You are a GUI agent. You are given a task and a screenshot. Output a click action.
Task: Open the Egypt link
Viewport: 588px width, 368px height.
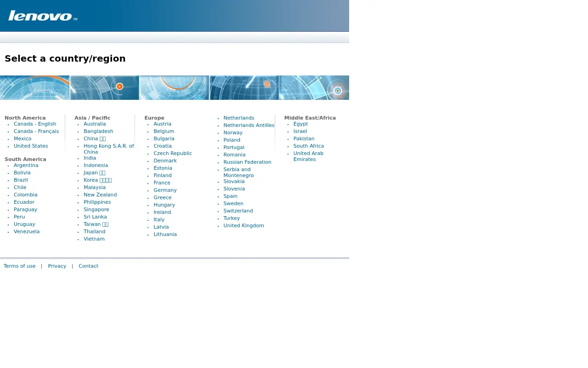(300, 124)
